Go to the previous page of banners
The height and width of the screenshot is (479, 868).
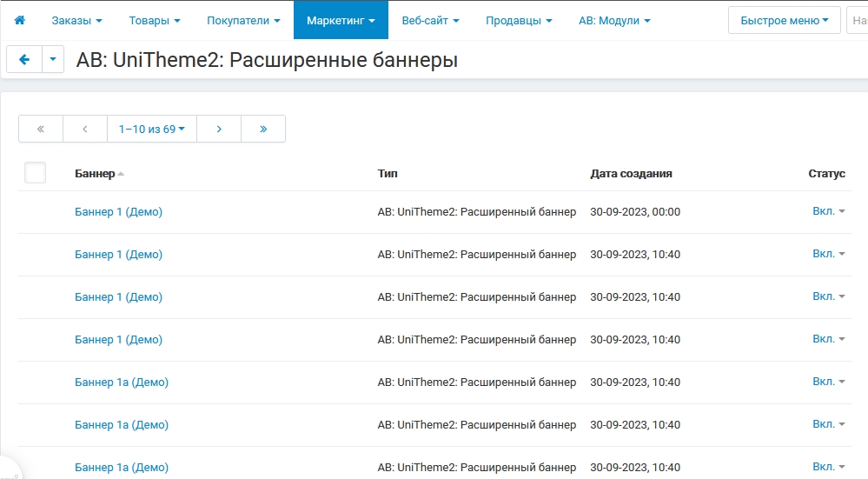coord(85,129)
